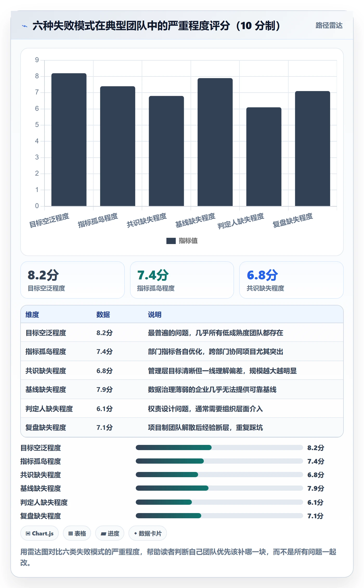Click the 复盘缺失程度 progress bar
Image resolution: width=364 pixels, height=588 pixels.
point(219,516)
